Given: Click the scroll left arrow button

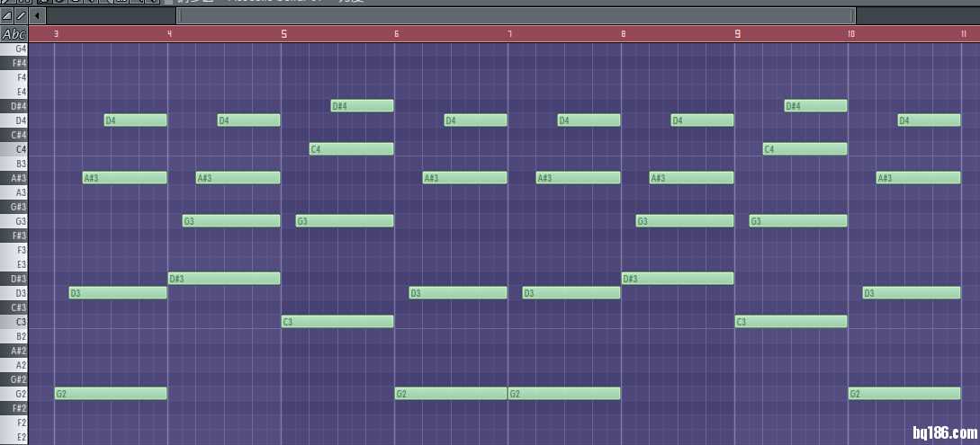Looking at the screenshot, I should [x=36, y=15].
